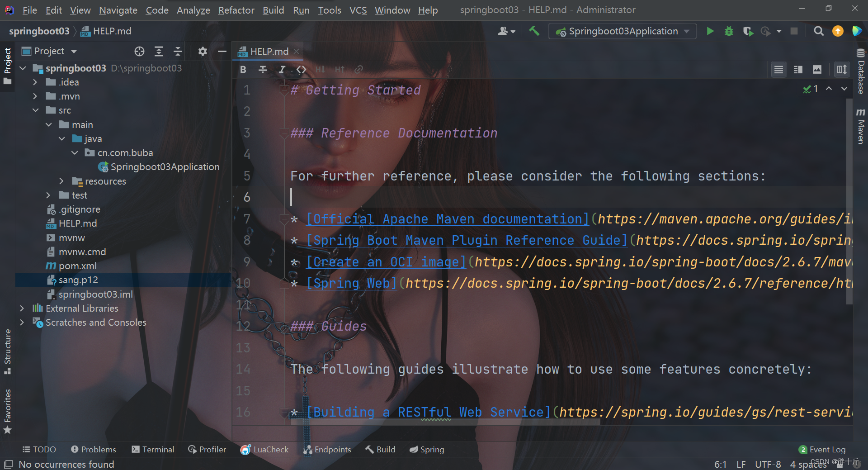The width and height of the screenshot is (868, 470).
Task: Switch to preview-only view mode
Action: pyautogui.click(x=817, y=70)
